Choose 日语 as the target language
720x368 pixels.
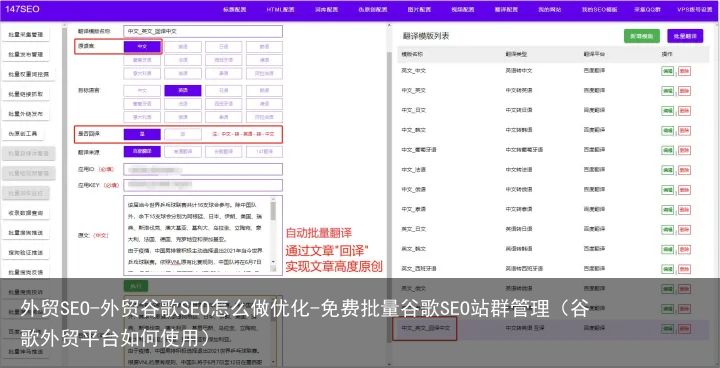coord(224,91)
